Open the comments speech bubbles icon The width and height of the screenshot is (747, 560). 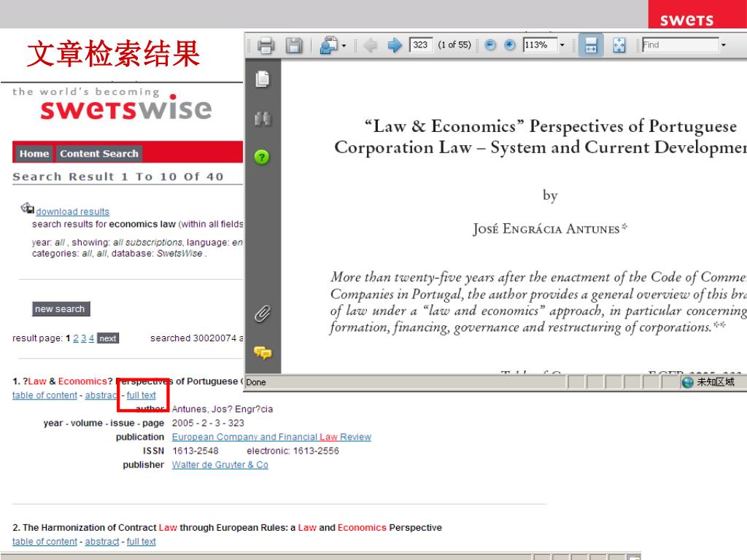pos(263,353)
